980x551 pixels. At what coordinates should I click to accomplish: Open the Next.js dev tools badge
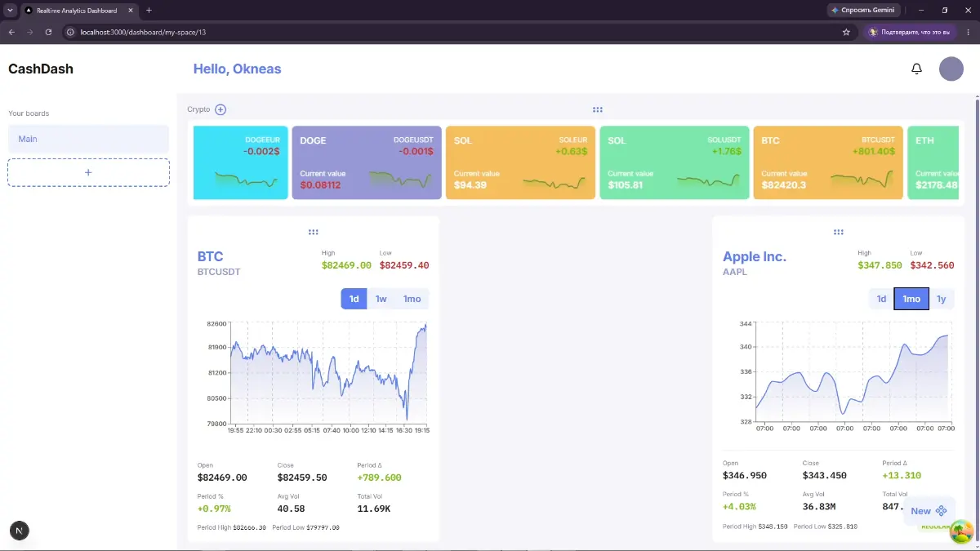[19, 531]
